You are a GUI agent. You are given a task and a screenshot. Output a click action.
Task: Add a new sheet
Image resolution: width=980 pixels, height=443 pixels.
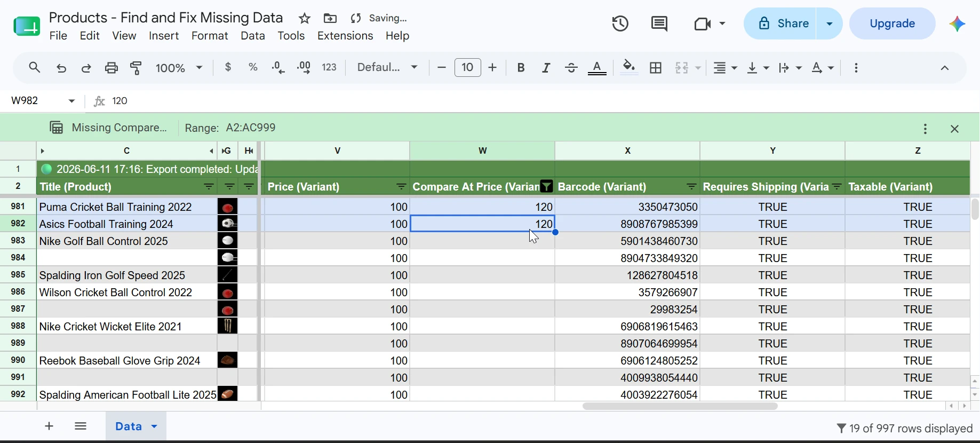(49, 426)
